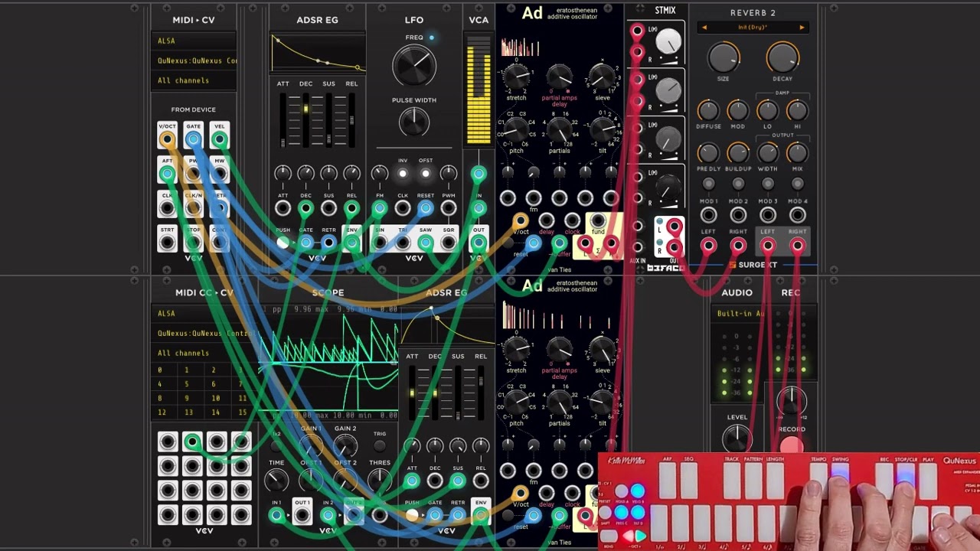
Task: Click Reverb 2 MOD 4 input jack
Action: tap(797, 216)
